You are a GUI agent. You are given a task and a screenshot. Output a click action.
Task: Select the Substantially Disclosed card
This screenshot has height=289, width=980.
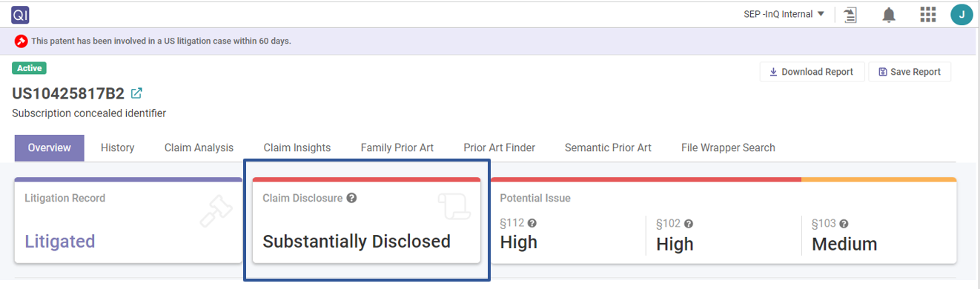pos(366,220)
